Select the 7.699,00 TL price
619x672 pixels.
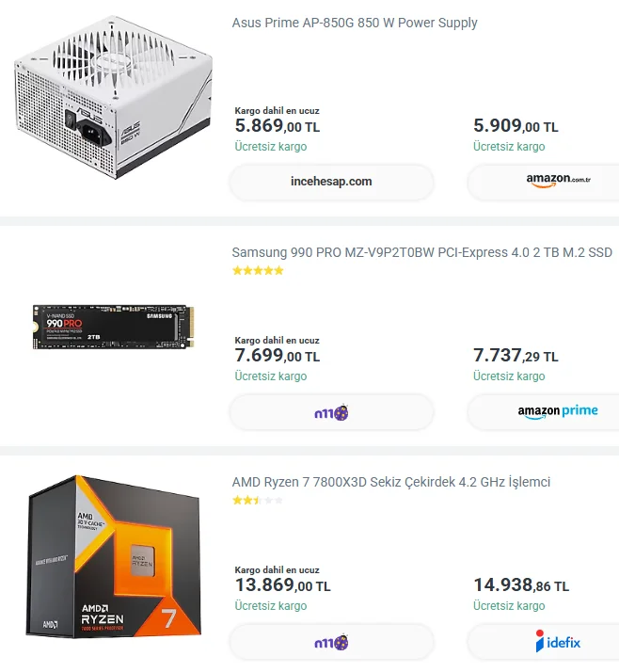[278, 356]
